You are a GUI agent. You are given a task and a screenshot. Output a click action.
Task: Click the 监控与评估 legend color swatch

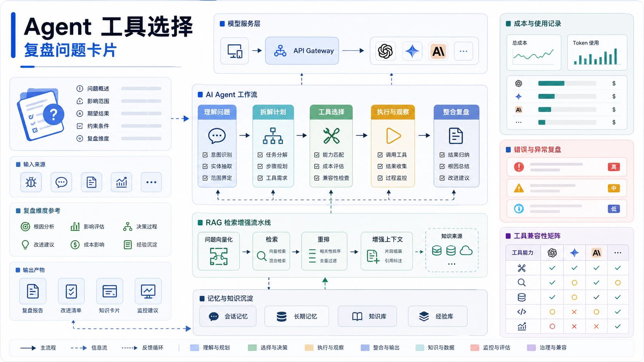(475, 348)
